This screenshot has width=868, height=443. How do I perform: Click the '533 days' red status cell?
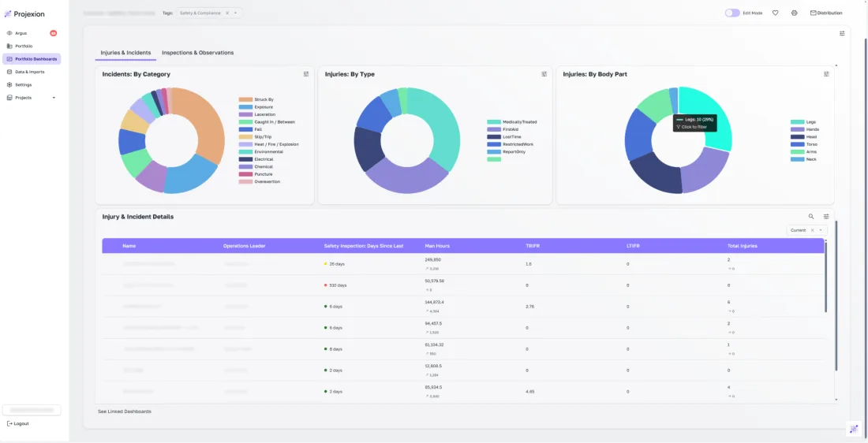[x=335, y=285]
